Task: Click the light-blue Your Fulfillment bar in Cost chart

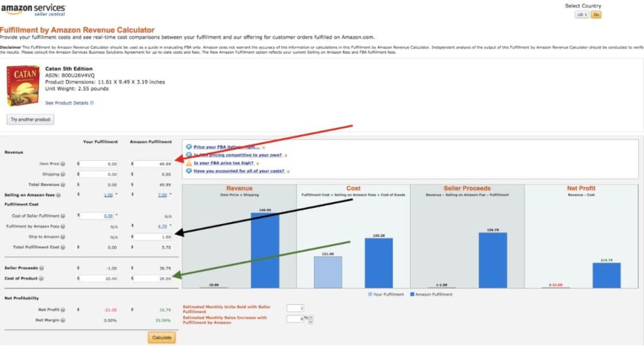Action: pyautogui.click(x=328, y=273)
